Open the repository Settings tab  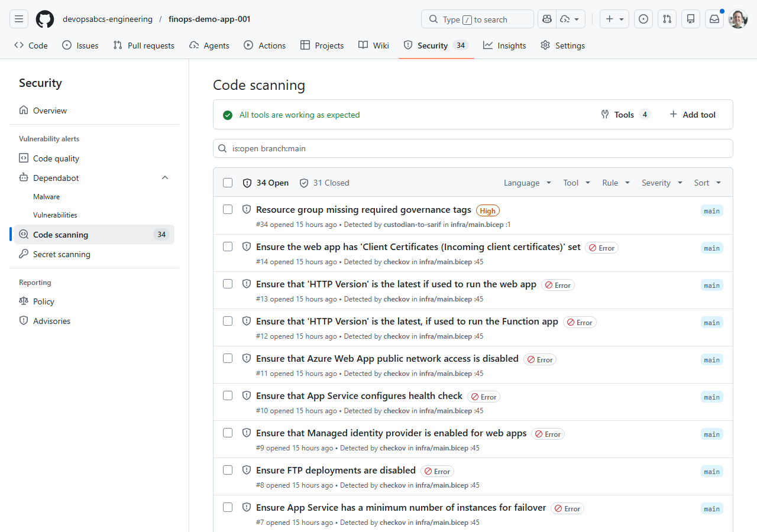point(562,45)
